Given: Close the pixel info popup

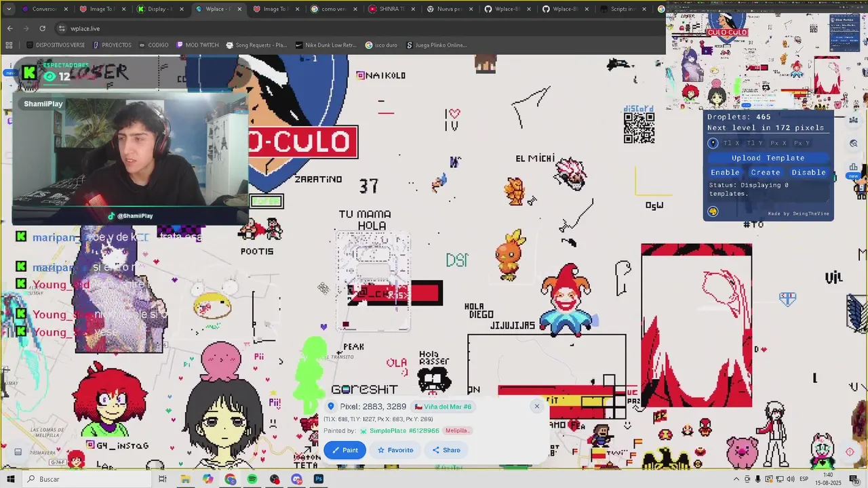Looking at the screenshot, I should pos(536,407).
